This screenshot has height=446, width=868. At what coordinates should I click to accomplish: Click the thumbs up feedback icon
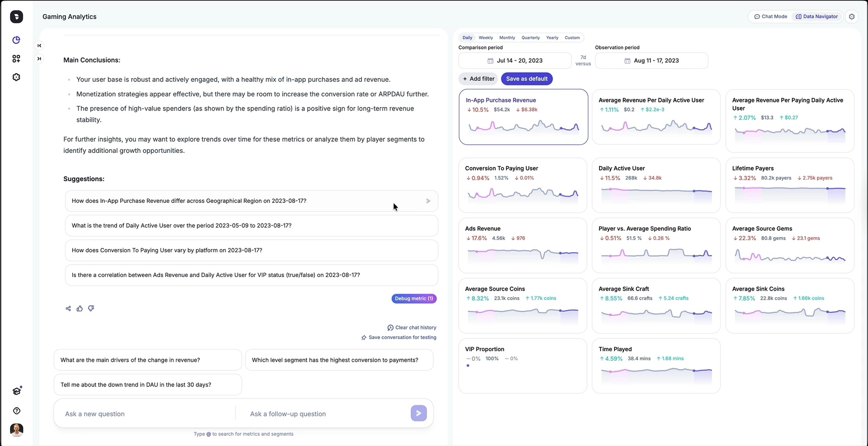pos(80,308)
